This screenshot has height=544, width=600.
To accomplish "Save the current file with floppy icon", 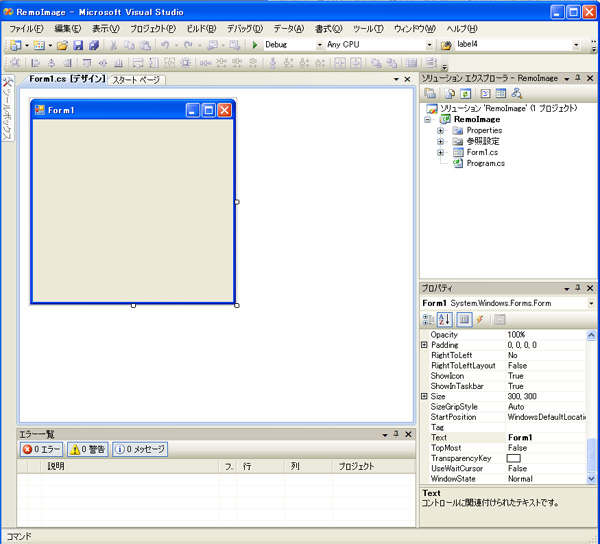I will pos(78,45).
